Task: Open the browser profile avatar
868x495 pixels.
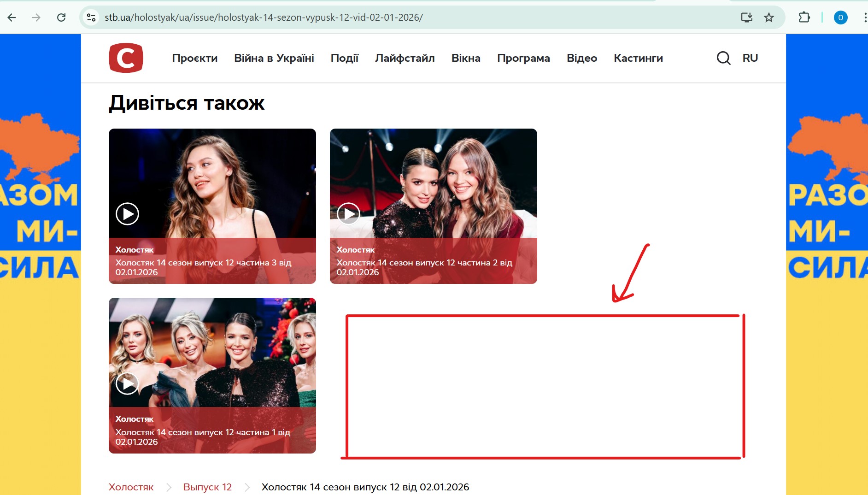Action: point(840,18)
